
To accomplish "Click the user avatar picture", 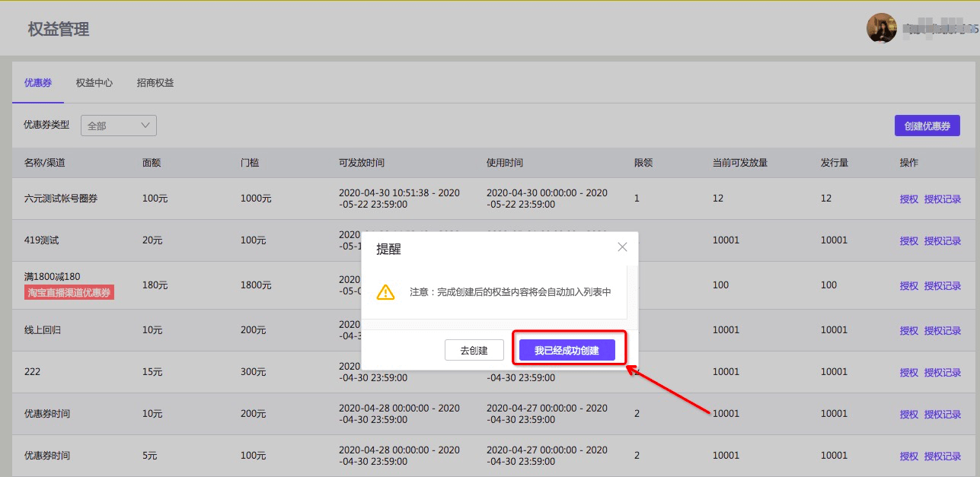I will pos(881,29).
